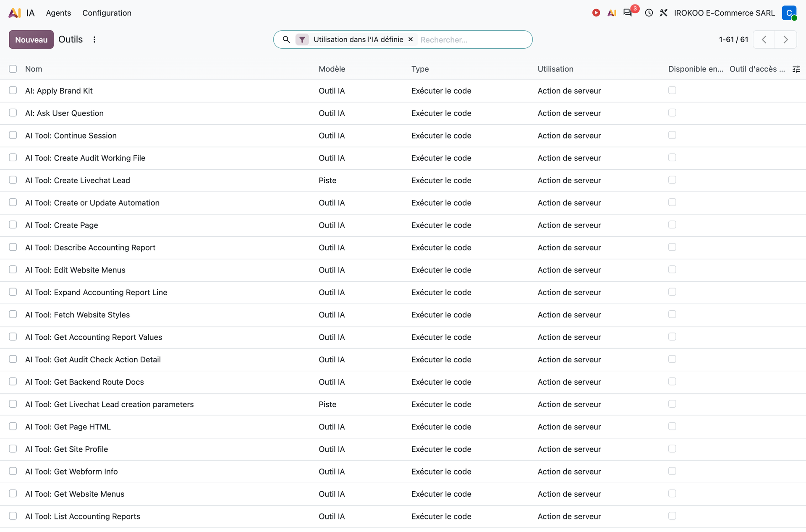806x532 pixels.
Task: Open 'AI Tool: Edit Website Menus' record
Action: point(75,270)
